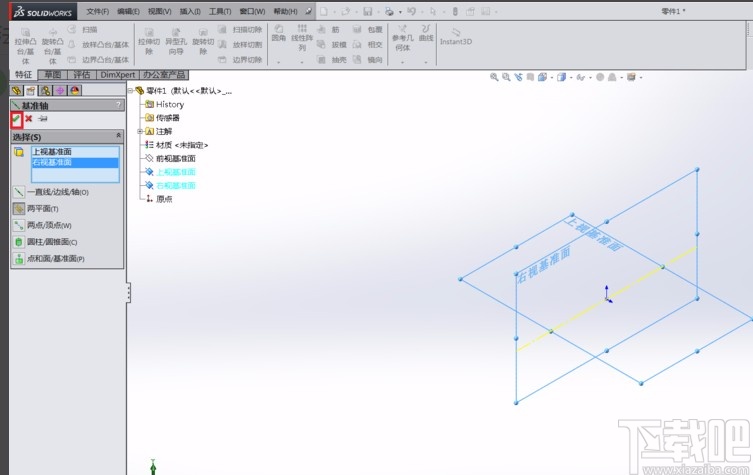Open the ConfigurationManager tab icon
The height and width of the screenshot is (475, 753).
click(46, 90)
